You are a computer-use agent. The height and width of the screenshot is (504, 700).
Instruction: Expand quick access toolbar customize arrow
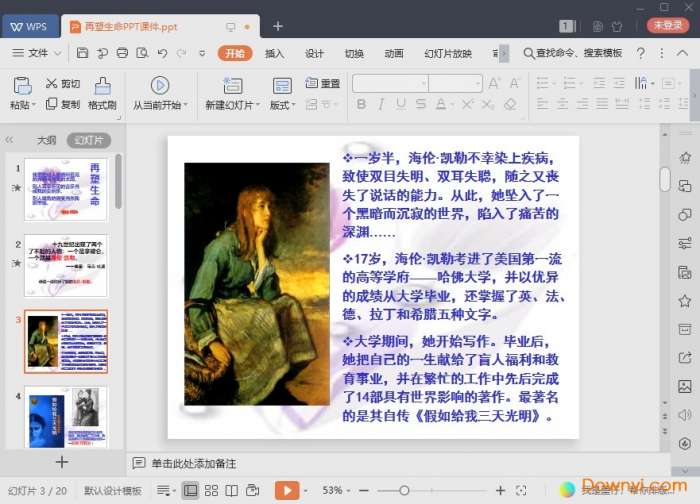coord(202,53)
